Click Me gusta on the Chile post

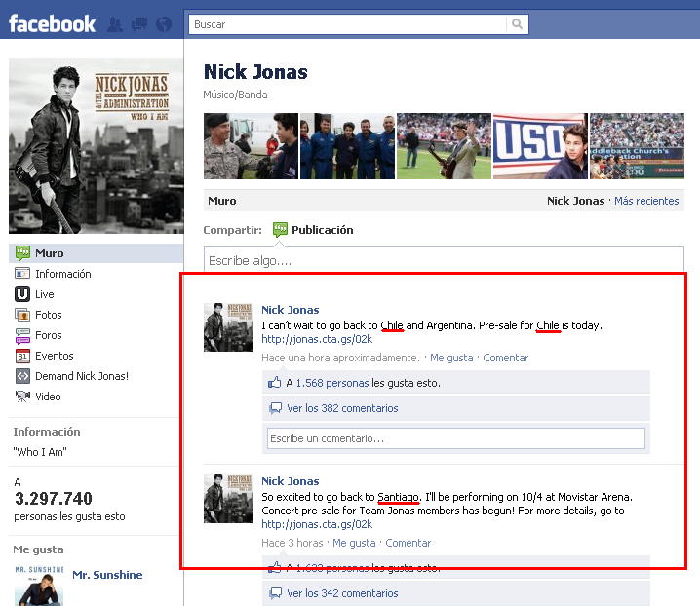tap(451, 358)
